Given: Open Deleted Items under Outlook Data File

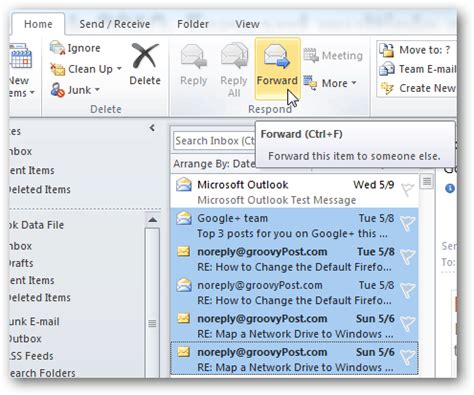Looking at the screenshot, I should point(40,297).
